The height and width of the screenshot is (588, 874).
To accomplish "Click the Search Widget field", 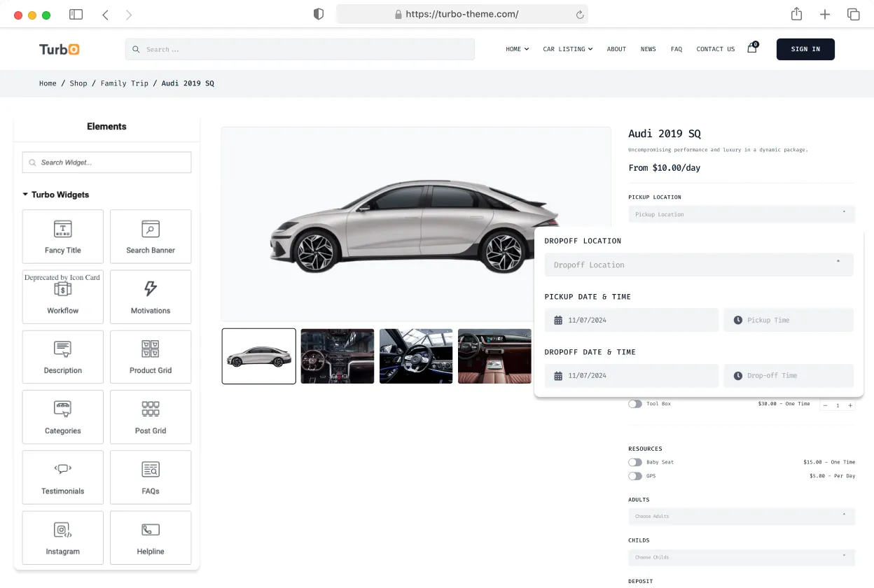I will click(x=106, y=162).
